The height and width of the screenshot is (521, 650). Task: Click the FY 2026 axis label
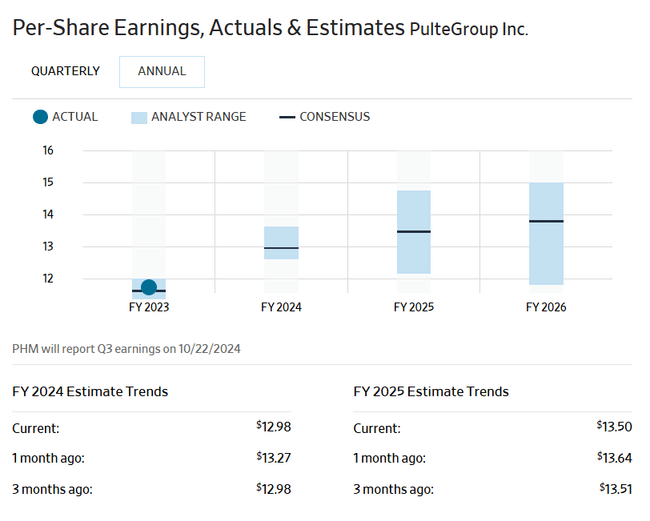coord(546,307)
